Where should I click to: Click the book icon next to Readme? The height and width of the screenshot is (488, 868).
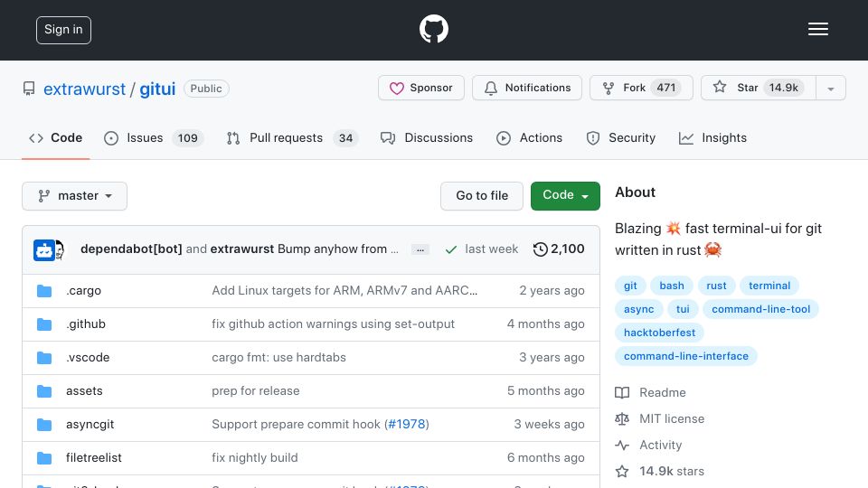click(x=622, y=393)
